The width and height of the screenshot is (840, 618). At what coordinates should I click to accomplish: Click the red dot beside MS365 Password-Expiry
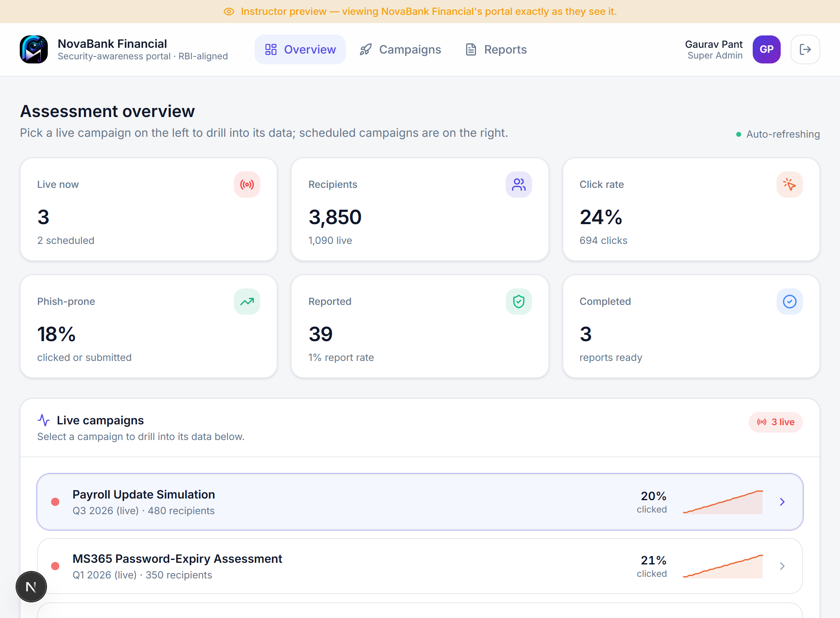55,566
